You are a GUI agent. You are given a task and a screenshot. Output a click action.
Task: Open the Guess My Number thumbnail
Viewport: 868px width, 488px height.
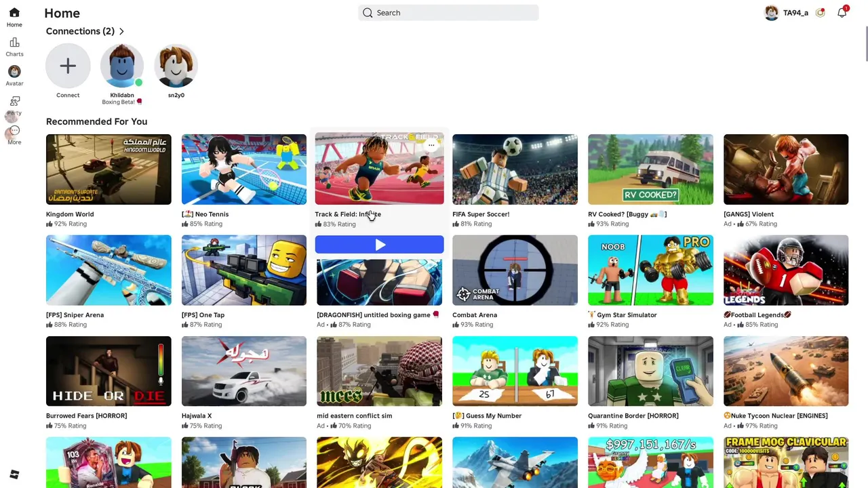pos(515,371)
